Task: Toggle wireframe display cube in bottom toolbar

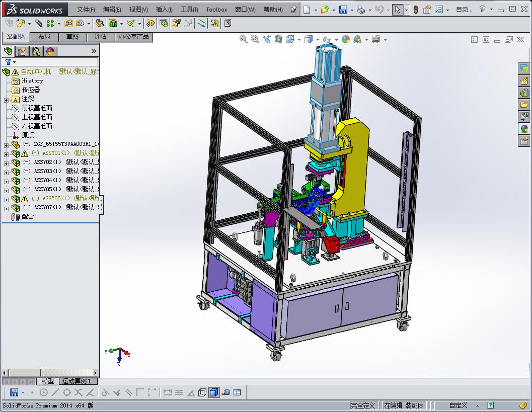Action: tap(202, 392)
